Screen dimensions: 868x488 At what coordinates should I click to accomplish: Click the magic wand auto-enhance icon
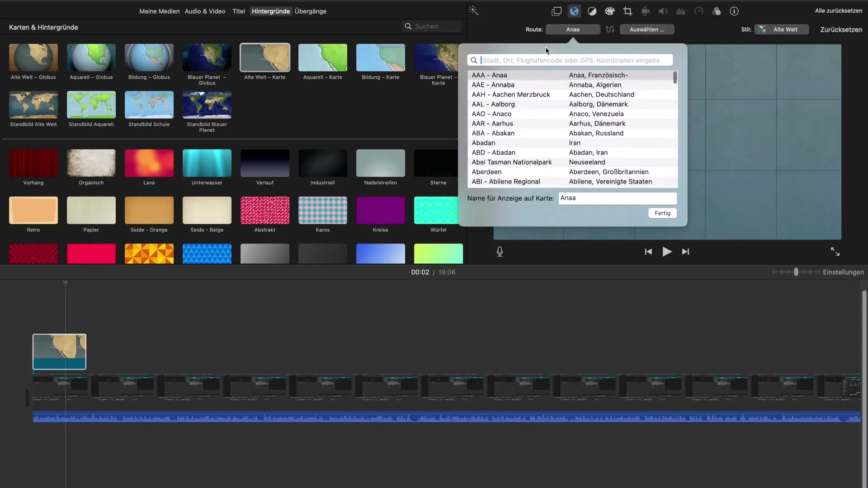(x=473, y=11)
